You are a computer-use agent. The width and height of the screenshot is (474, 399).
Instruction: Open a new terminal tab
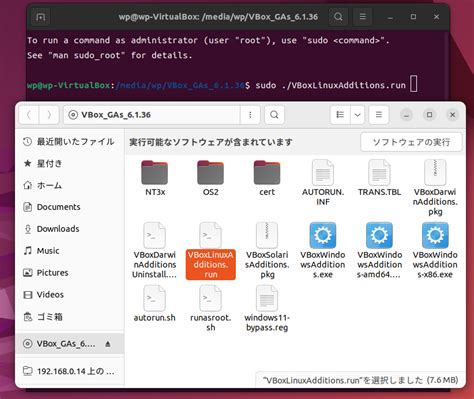[41, 17]
